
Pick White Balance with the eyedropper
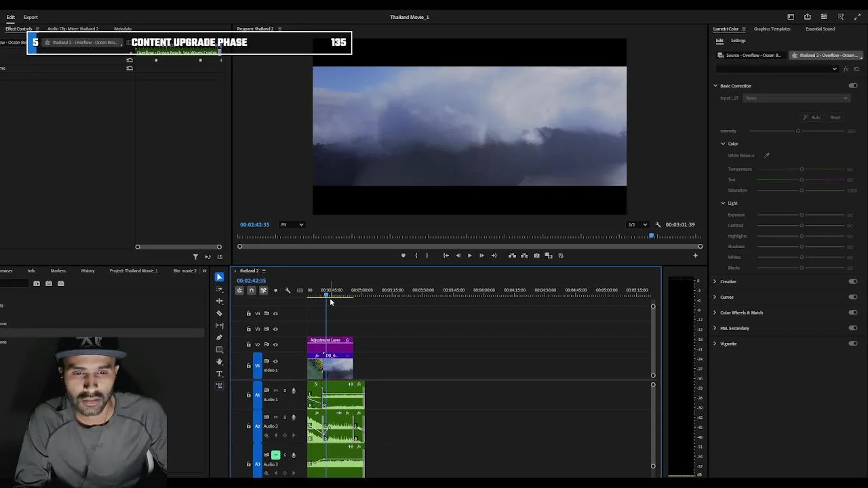767,155
